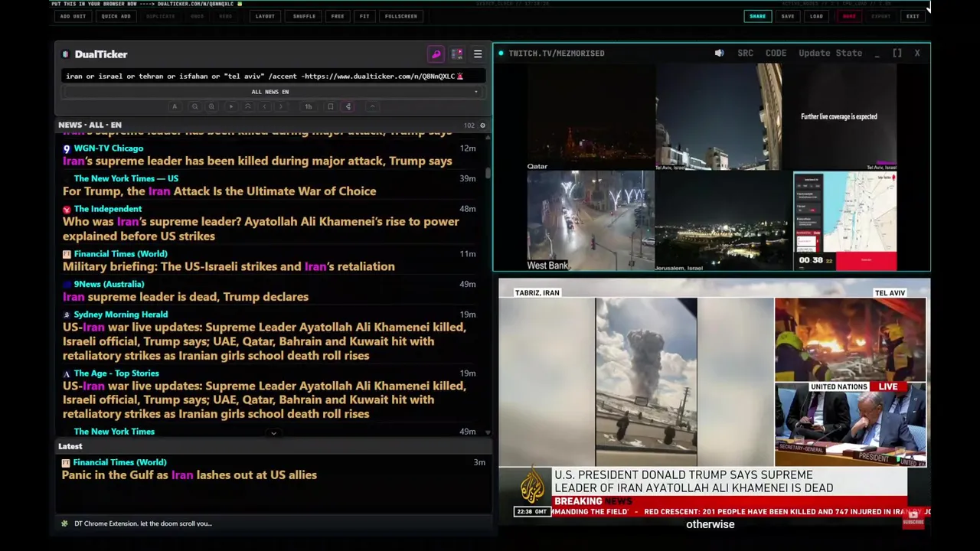
Task: Click the Sydney Morning Herald source icon
Action: tap(67, 315)
